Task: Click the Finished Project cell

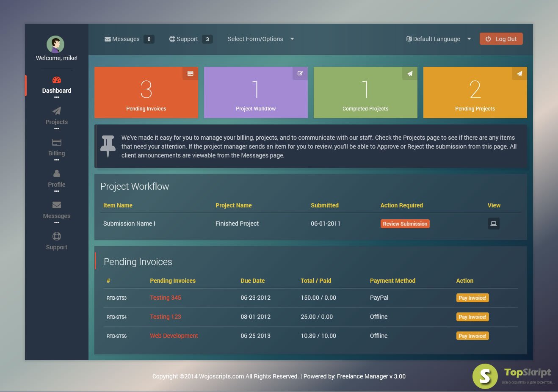Action: click(237, 224)
